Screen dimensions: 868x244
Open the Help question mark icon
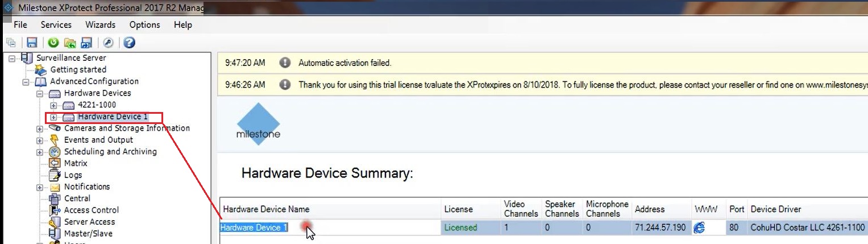point(130,43)
